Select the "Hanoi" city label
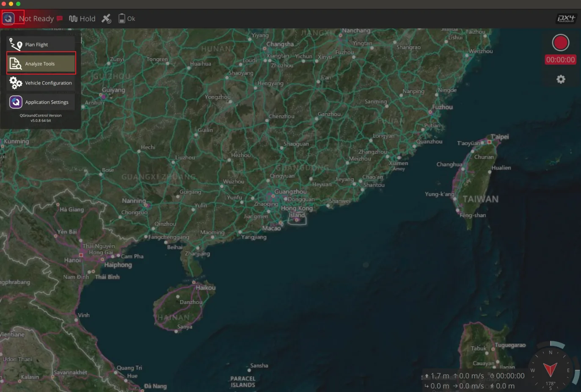581x392 pixels. click(72, 260)
